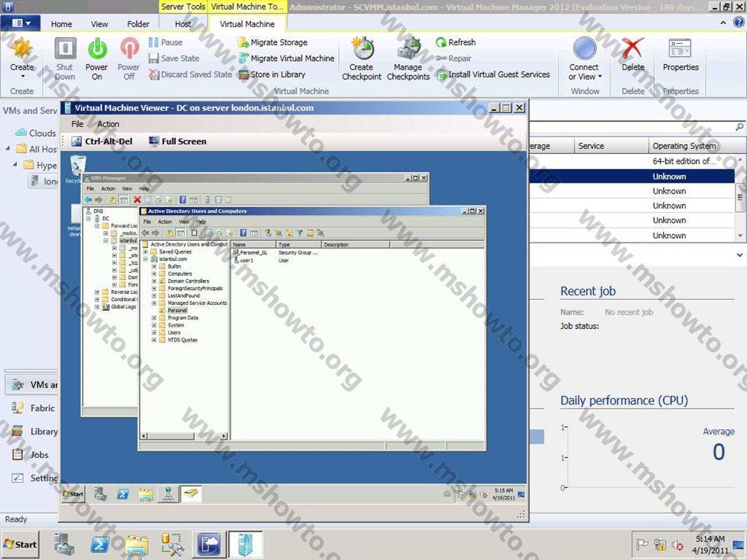Image resolution: width=747 pixels, height=560 pixels.
Task: Click Repair in the ribbon
Action: 453,58
